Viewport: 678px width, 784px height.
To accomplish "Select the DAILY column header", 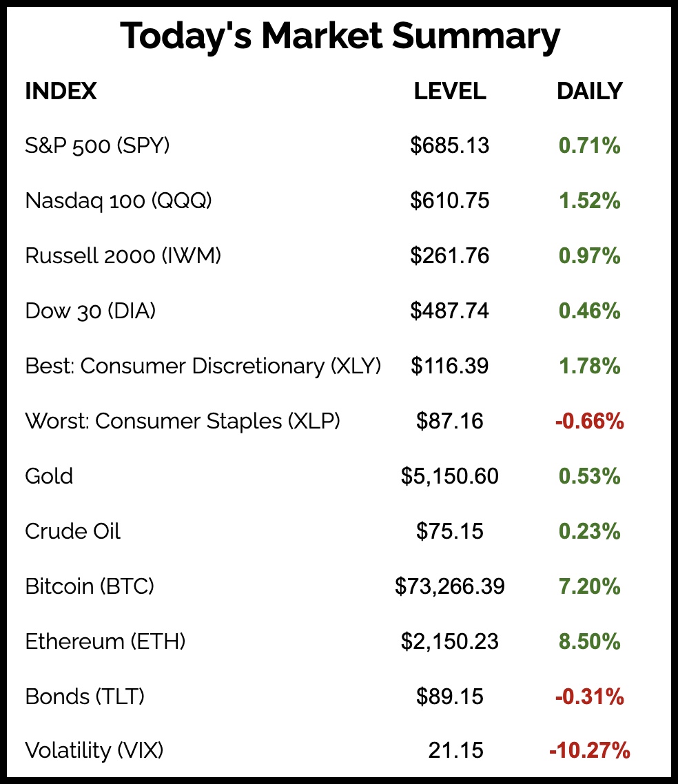I will click(589, 91).
